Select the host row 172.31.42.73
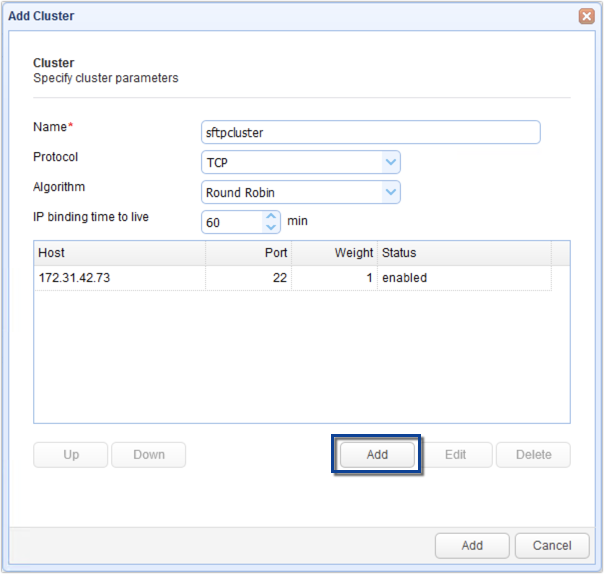The width and height of the screenshot is (604, 574). (120, 278)
